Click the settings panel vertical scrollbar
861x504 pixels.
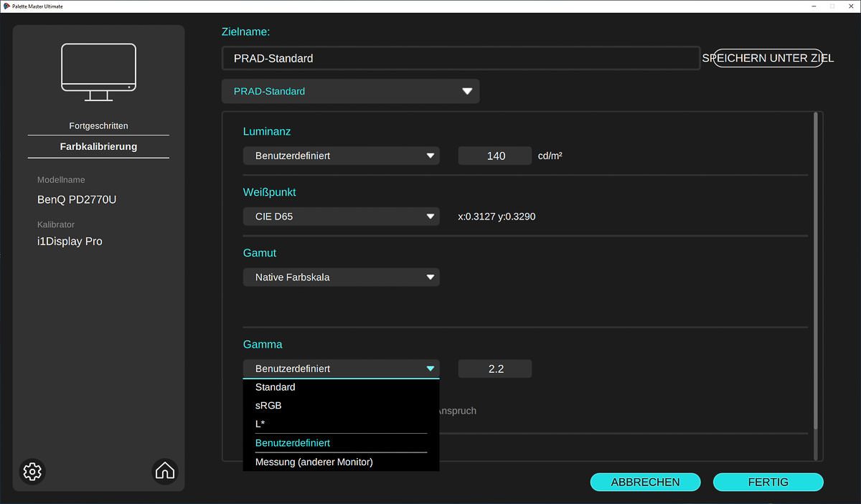(817, 272)
